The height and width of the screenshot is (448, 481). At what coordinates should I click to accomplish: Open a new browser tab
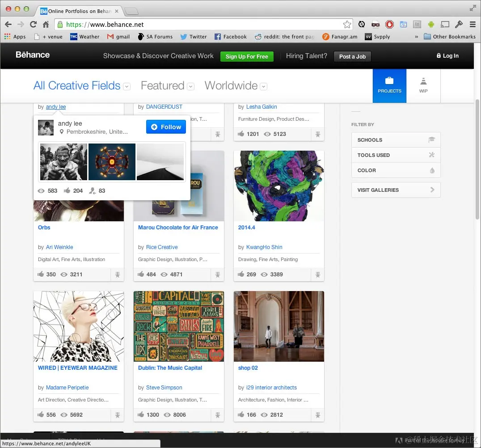131,11
